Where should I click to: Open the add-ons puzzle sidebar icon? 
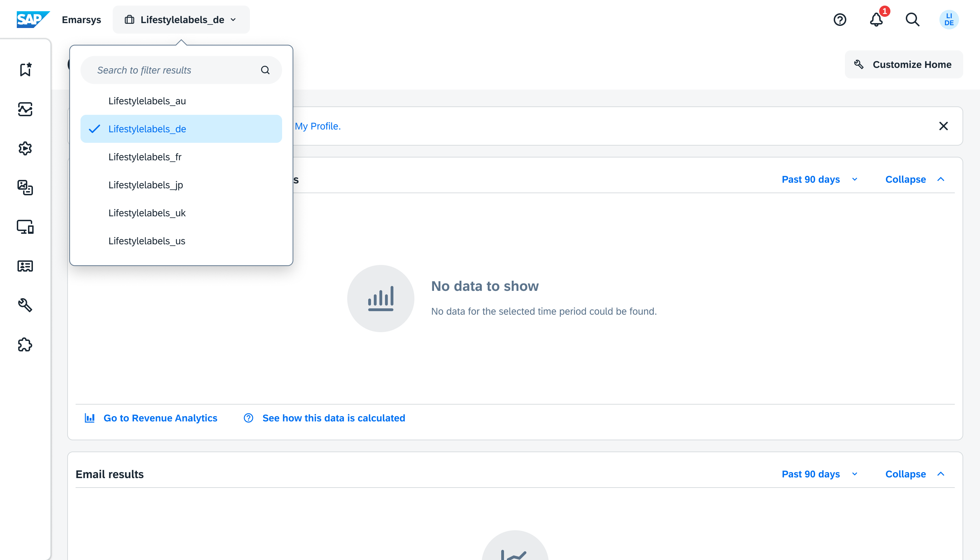tap(26, 345)
